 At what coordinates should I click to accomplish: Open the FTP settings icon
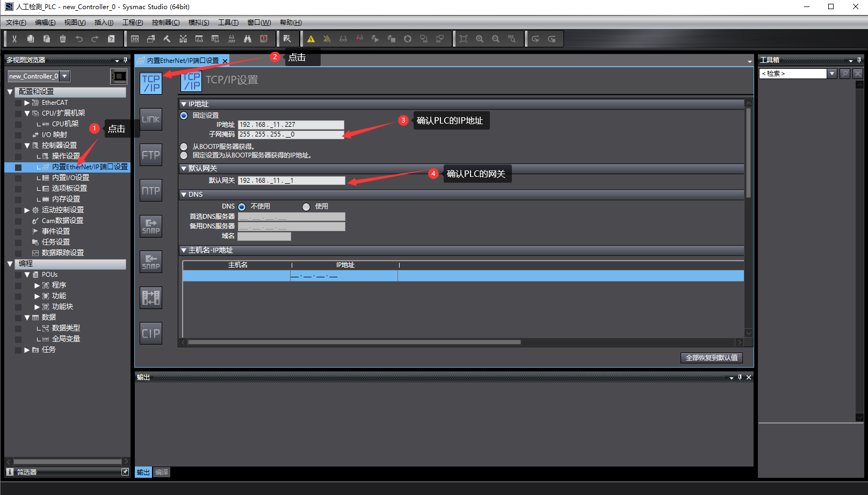(x=151, y=155)
